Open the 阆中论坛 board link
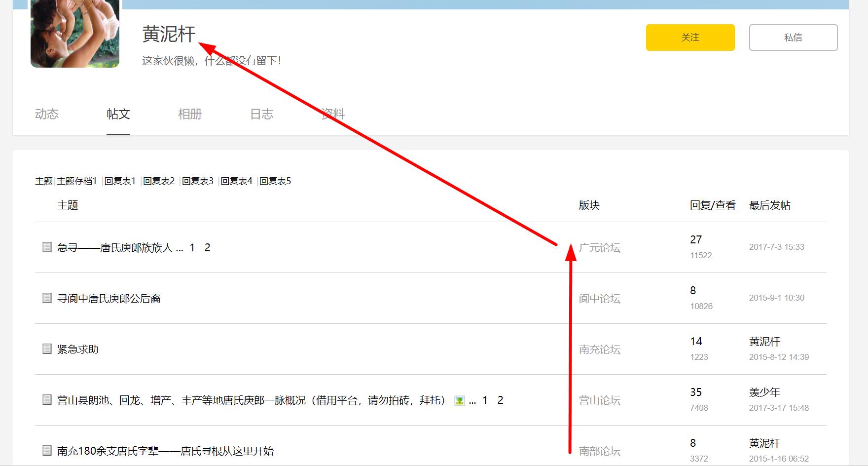 [x=599, y=299]
